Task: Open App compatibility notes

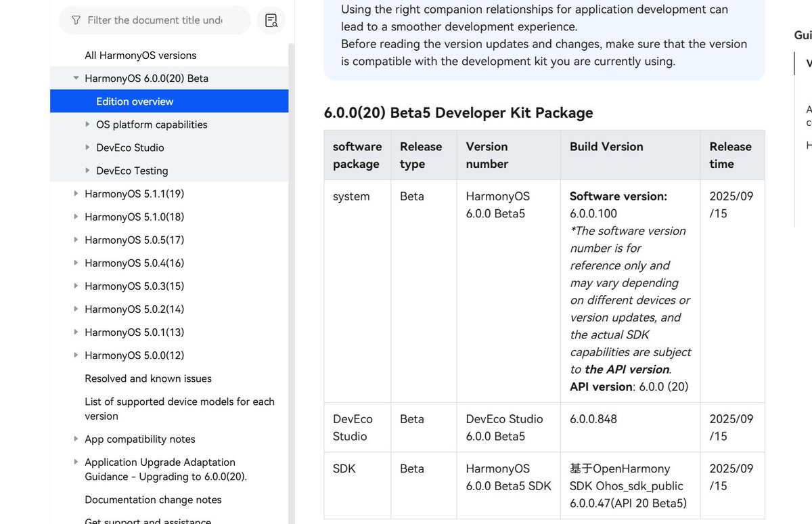Action: (140, 439)
